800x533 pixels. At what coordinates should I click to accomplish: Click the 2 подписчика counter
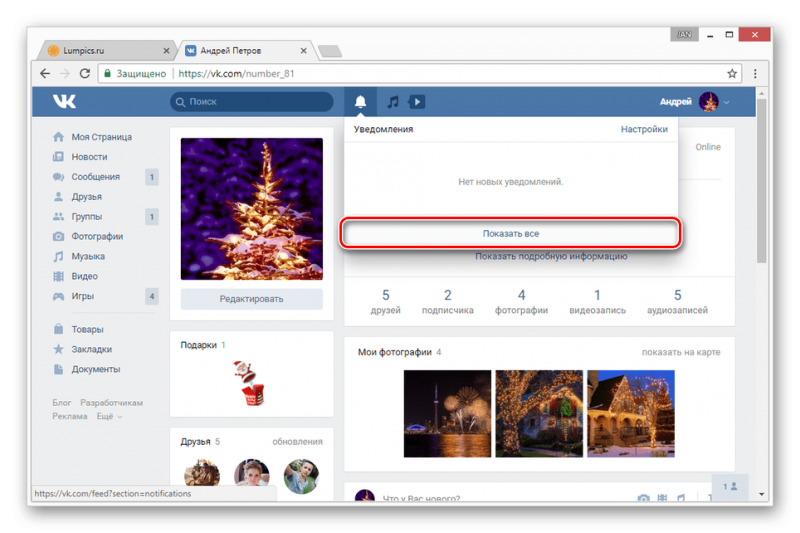point(447,302)
